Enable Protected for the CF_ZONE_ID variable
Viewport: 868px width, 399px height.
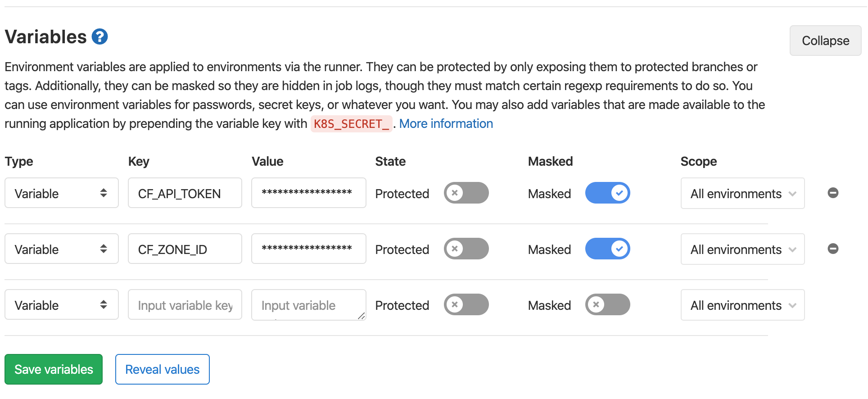coord(466,249)
